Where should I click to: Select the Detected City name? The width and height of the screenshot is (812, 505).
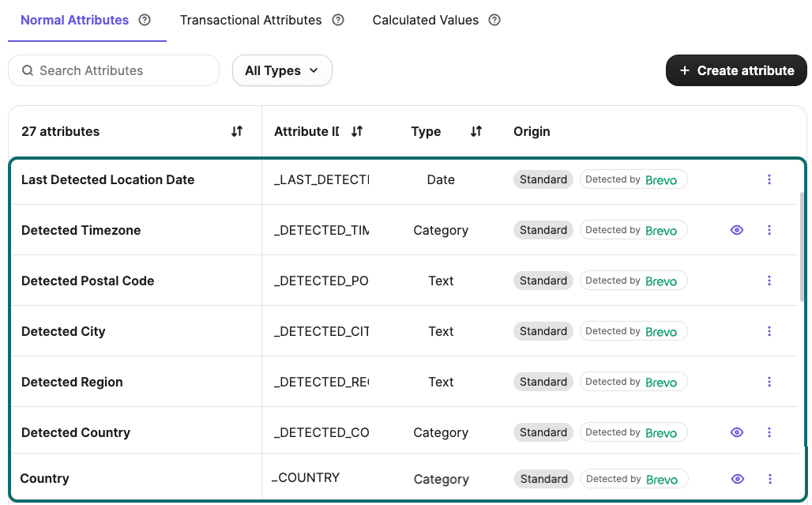63,331
